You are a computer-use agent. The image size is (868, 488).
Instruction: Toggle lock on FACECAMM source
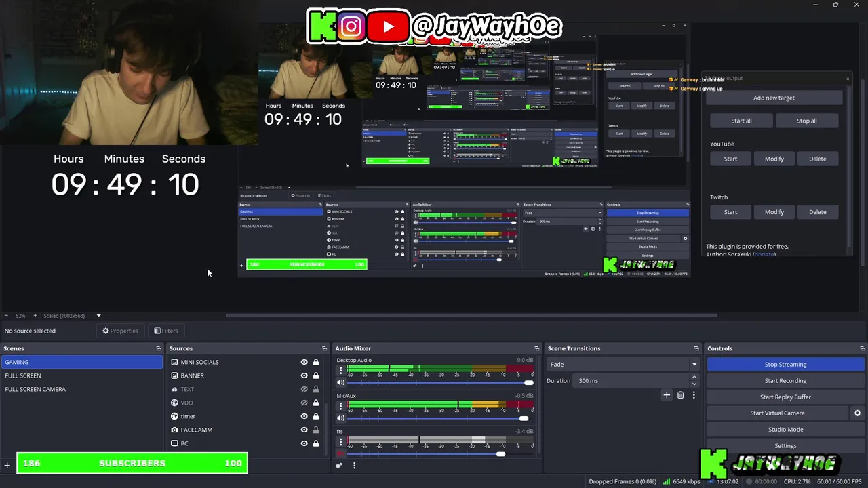(x=315, y=430)
